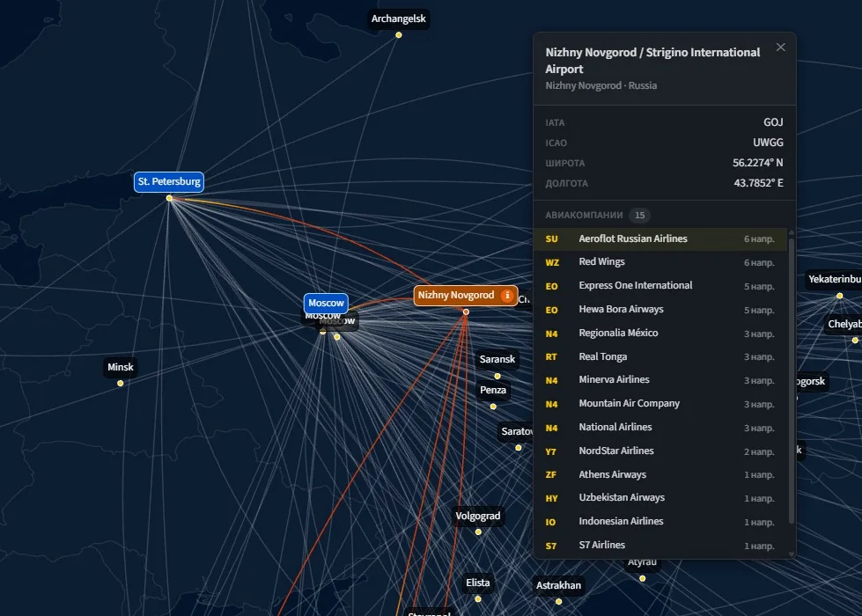
Task: Click the airlines count badge showing 15
Action: click(640, 216)
